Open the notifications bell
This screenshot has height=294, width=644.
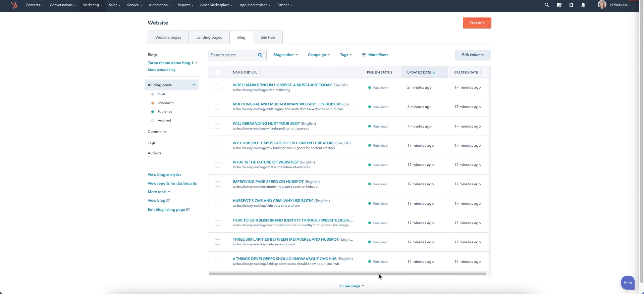point(583,5)
